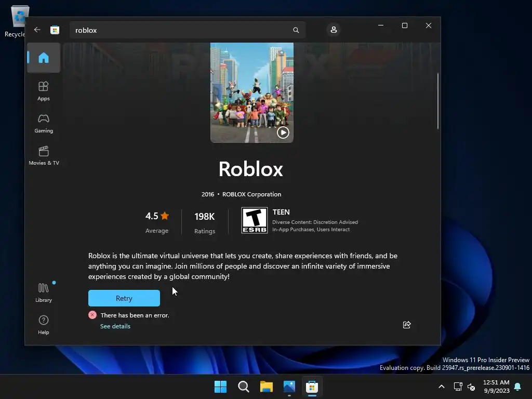Click the 198K Ratings count

[205, 222]
